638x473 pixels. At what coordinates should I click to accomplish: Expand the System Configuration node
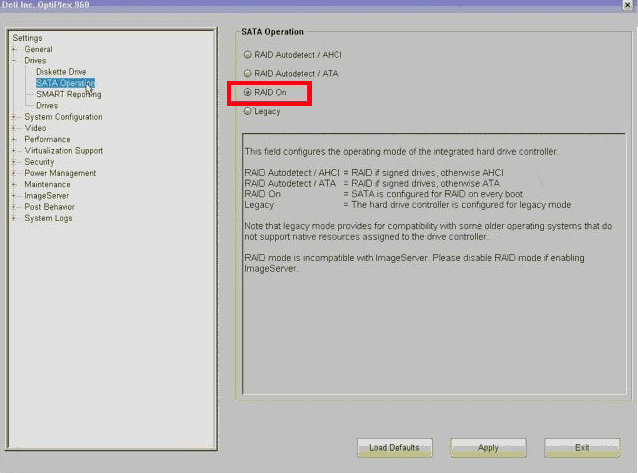click(14, 117)
